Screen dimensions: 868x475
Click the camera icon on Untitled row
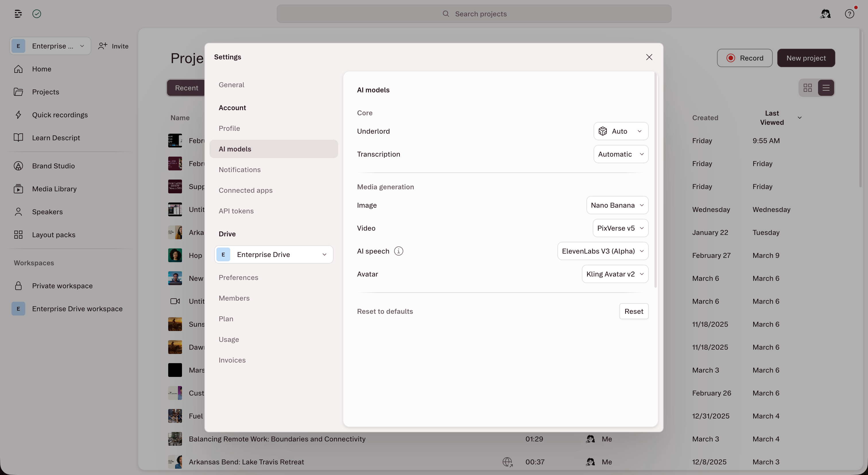point(175,301)
